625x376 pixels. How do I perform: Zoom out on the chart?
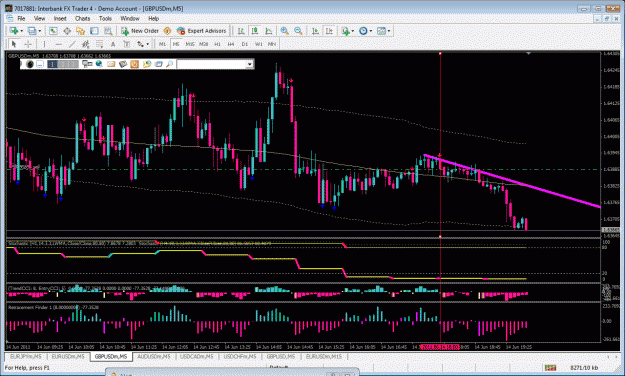point(298,31)
